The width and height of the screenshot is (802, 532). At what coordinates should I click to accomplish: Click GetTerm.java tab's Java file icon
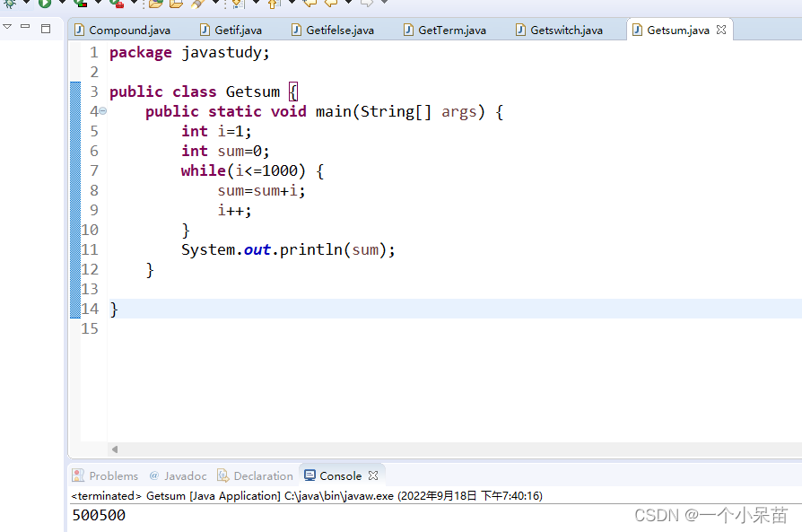[x=408, y=30]
